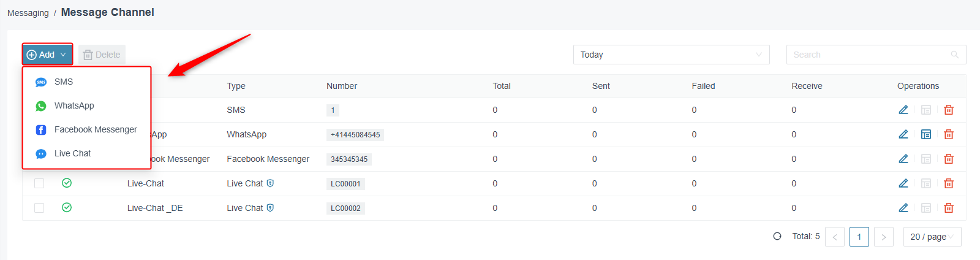Edit the SMS channel row
This screenshot has width=980, height=260.
(x=903, y=110)
